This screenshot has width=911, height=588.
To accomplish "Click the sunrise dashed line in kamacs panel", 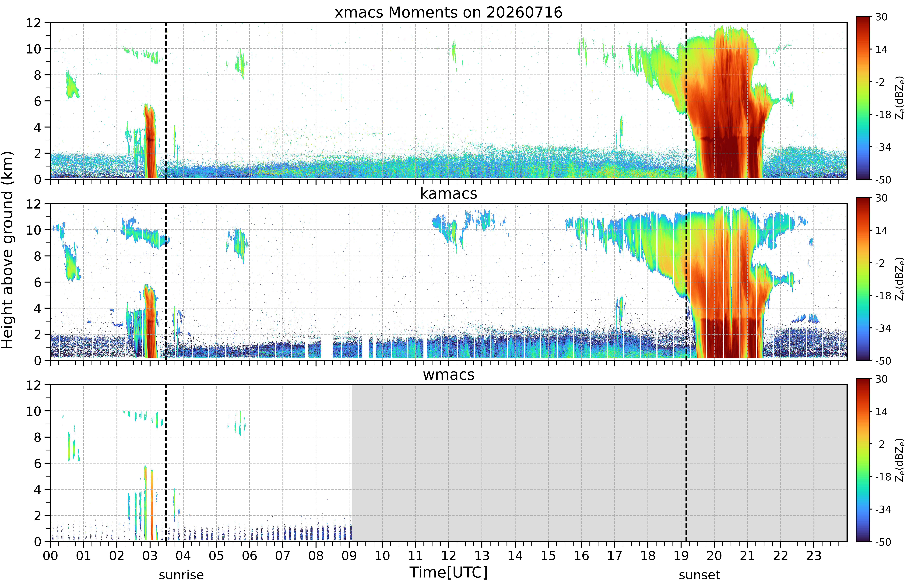I will [166, 282].
